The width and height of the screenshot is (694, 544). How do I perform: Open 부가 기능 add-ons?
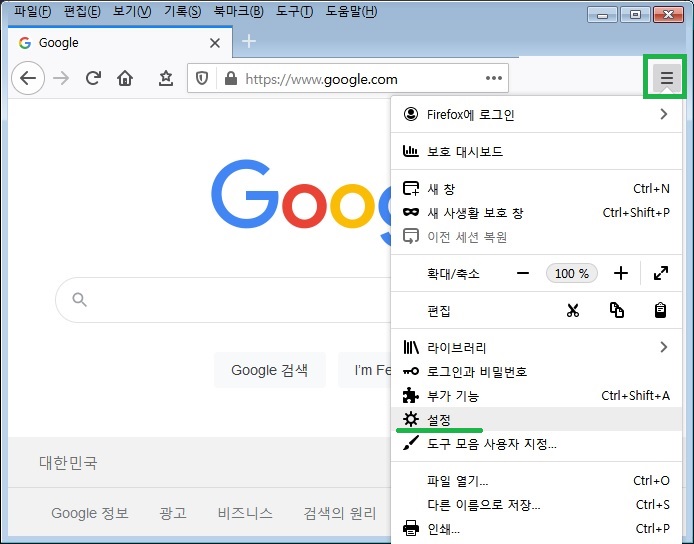(536, 395)
